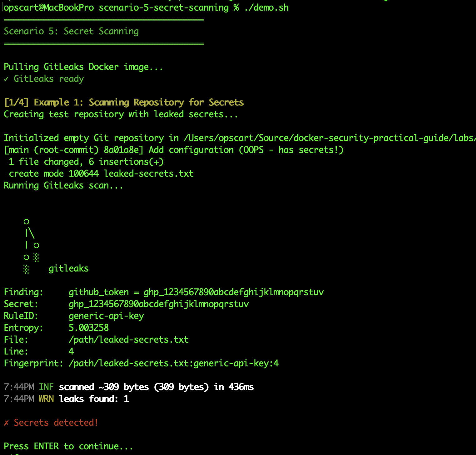The height and width of the screenshot is (455, 476).
Task: Click 'Example 1: Scanning Repository for Secrets'
Action: 139,102
